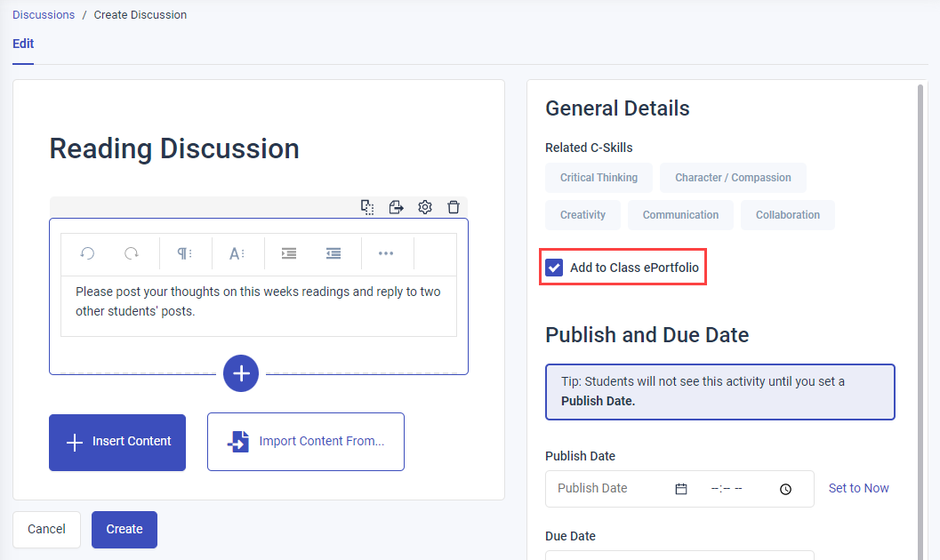The width and height of the screenshot is (940, 560).
Task: Open content block settings gear
Action: click(x=425, y=207)
